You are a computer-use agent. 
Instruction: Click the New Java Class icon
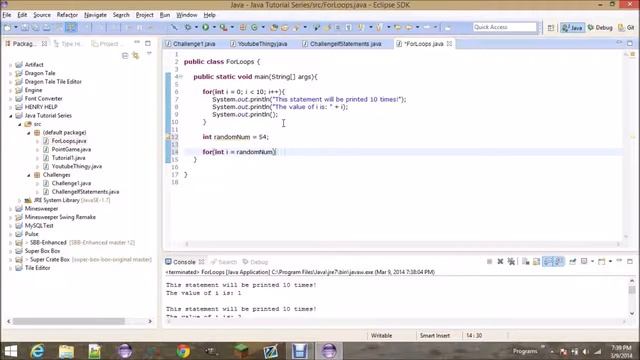point(254,27)
